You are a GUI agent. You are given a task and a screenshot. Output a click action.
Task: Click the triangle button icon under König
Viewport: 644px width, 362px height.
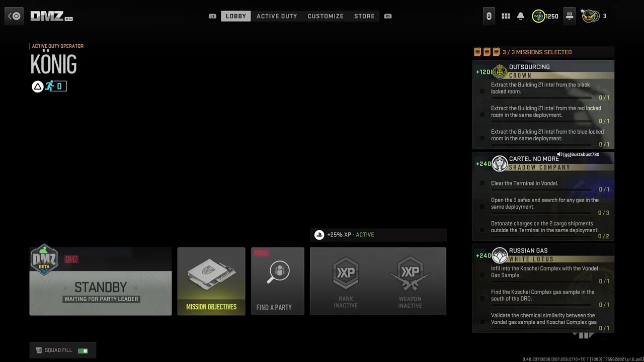pyautogui.click(x=37, y=86)
